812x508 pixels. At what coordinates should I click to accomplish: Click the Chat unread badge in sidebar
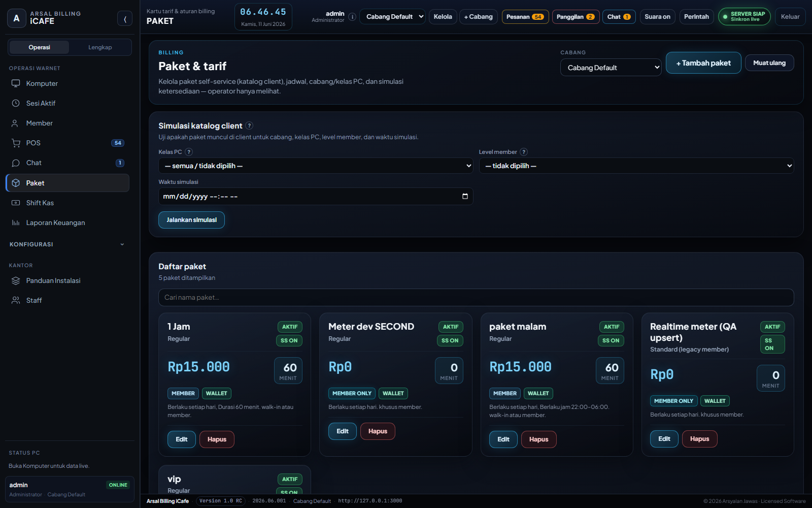[x=120, y=163]
